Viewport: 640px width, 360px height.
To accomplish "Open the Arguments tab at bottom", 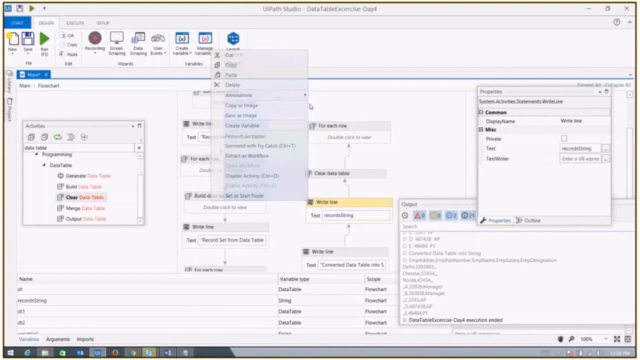I will pyautogui.click(x=58, y=339).
